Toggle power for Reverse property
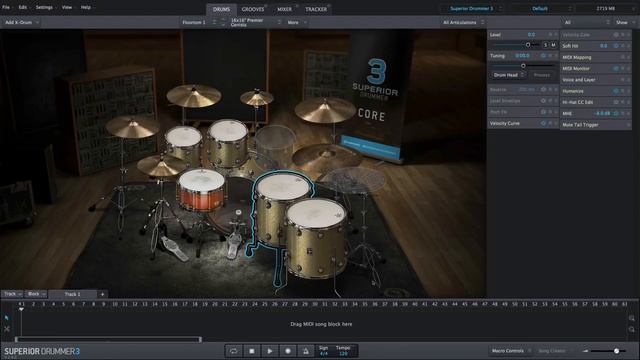The width and height of the screenshot is (640, 360). click(543, 89)
